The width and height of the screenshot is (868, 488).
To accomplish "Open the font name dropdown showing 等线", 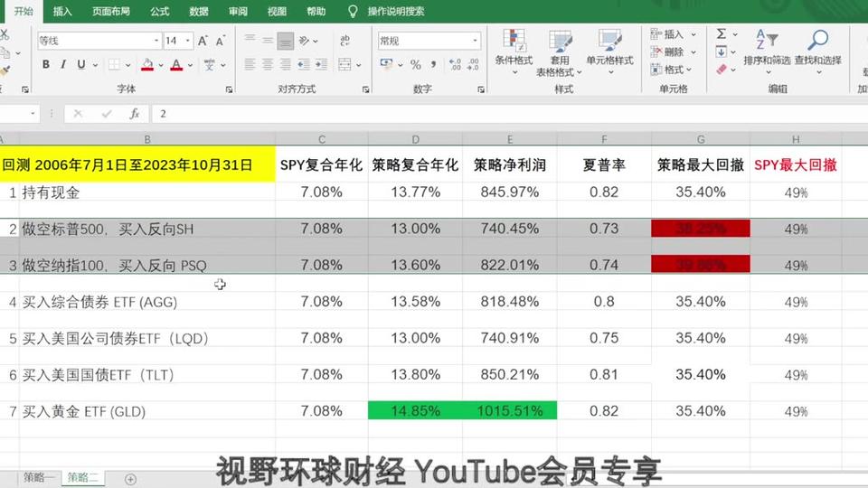I will 156,41.
